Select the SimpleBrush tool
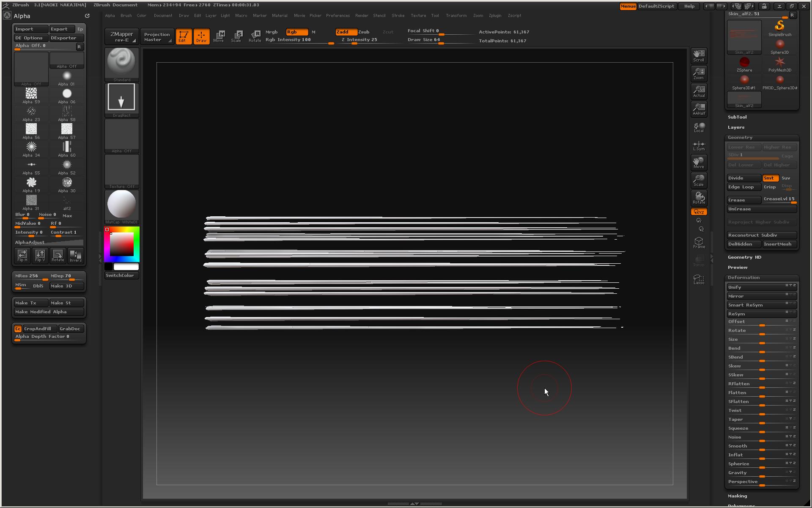Viewport: 812px width, 508px height. [780, 28]
